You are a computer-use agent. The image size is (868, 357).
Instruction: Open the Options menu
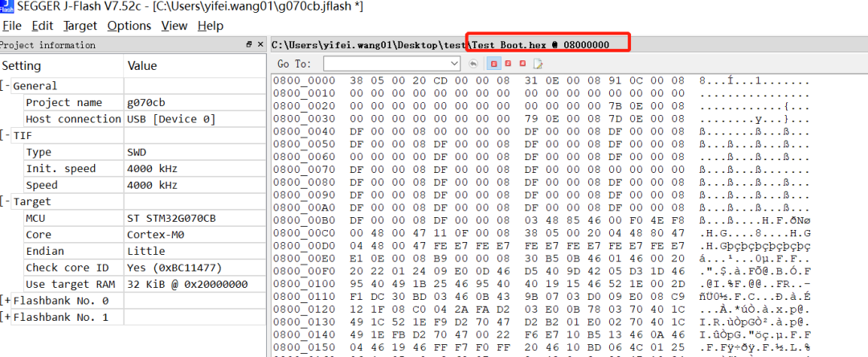(129, 26)
